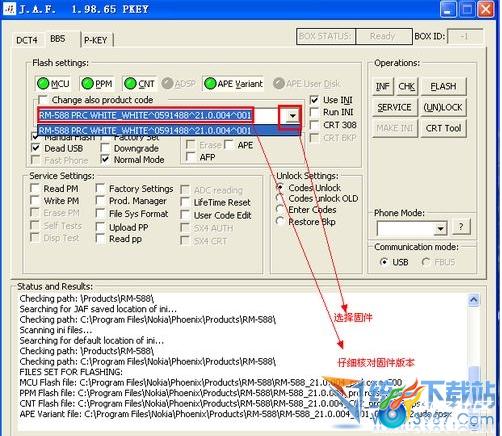Check the Read pp option
Screen dimensions: 502x436
coord(100,239)
